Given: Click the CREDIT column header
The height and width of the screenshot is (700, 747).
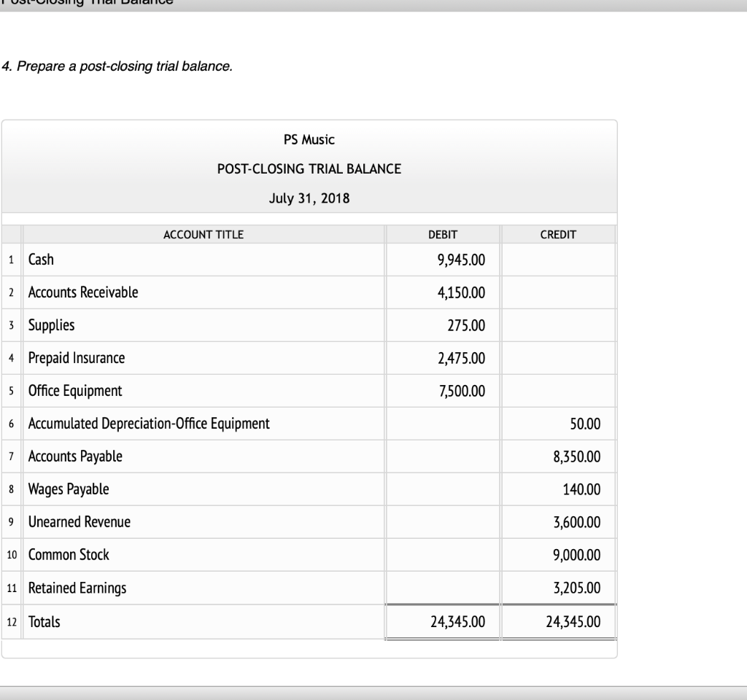Looking at the screenshot, I should [x=558, y=235].
